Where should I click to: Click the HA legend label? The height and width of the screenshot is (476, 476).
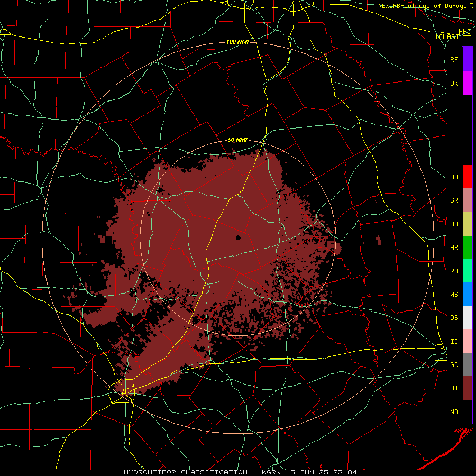(454, 177)
